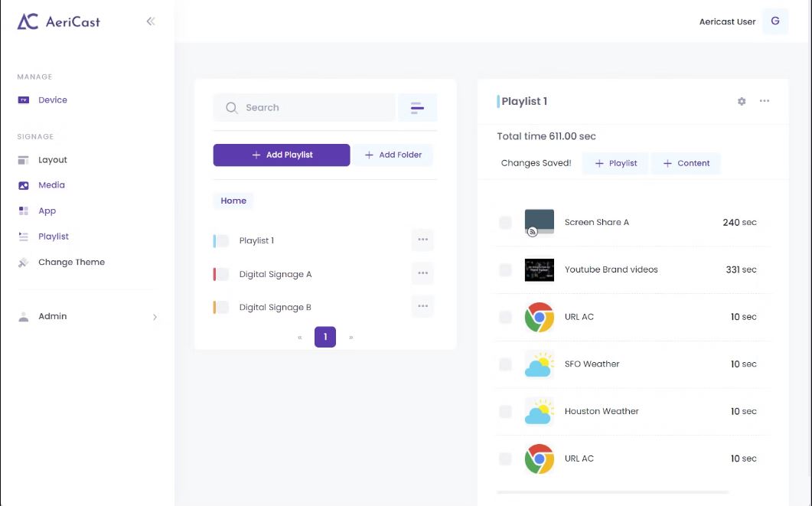812x506 pixels.
Task: Select the Houston Weather checkbox
Action: tap(505, 412)
